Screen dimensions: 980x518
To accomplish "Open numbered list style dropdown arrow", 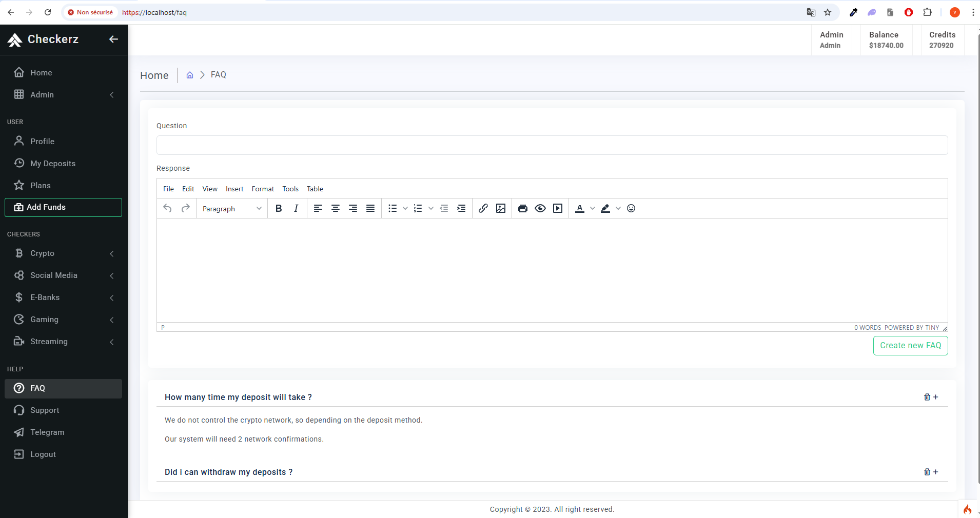I will [x=431, y=208].
